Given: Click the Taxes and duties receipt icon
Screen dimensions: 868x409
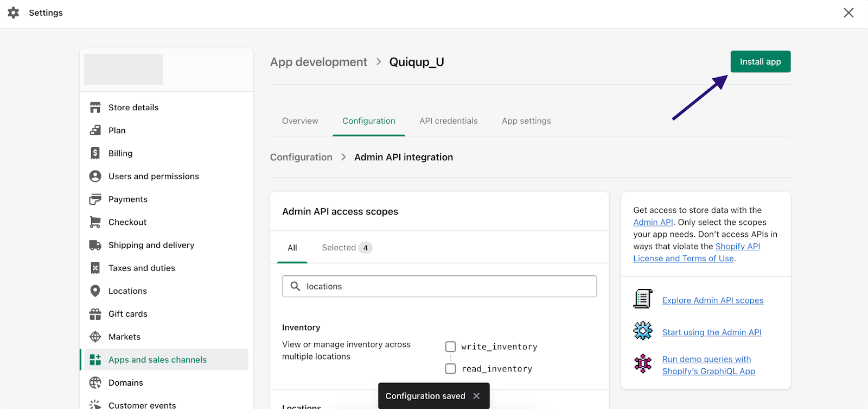Looking at the screenshot, I should tap(95, 268).
